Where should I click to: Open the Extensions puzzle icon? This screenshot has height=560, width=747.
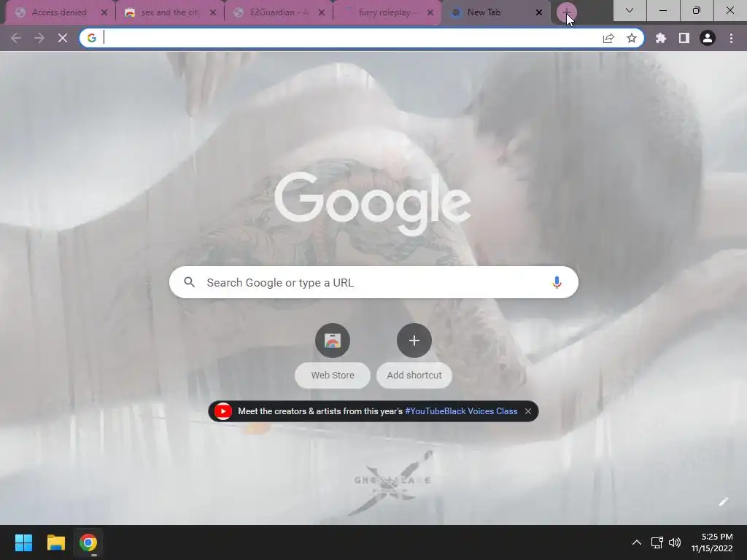pyautogui.click(x=661, y=38)
